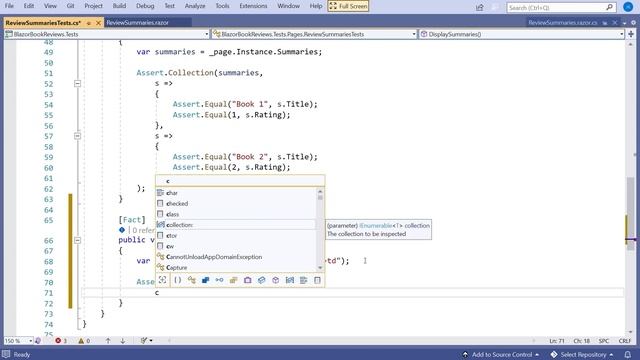
Task: Click the output window status icon
Action: [x=6, y=354]
